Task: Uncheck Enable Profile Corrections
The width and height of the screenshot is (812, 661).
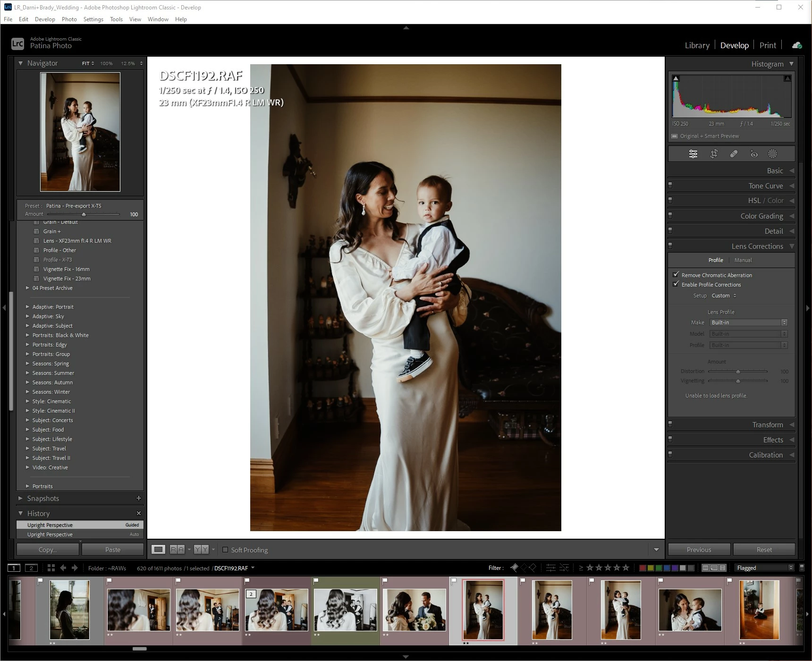Action: 676,284
